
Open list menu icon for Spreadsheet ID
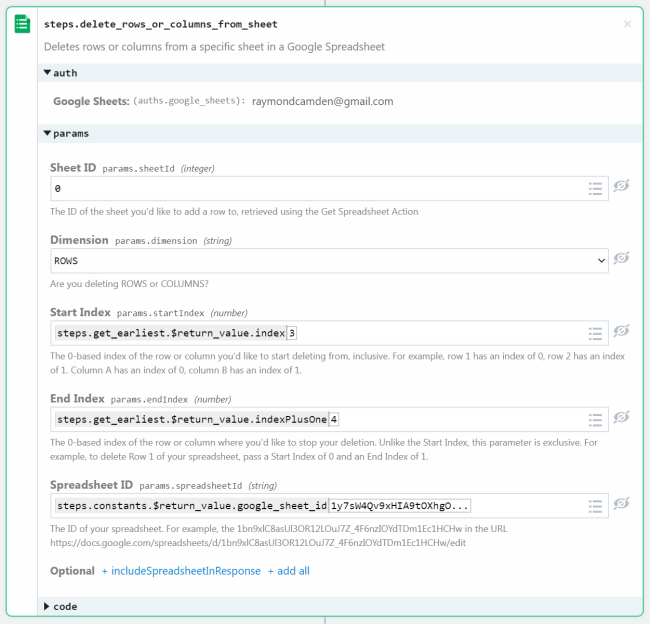point(595,505)
